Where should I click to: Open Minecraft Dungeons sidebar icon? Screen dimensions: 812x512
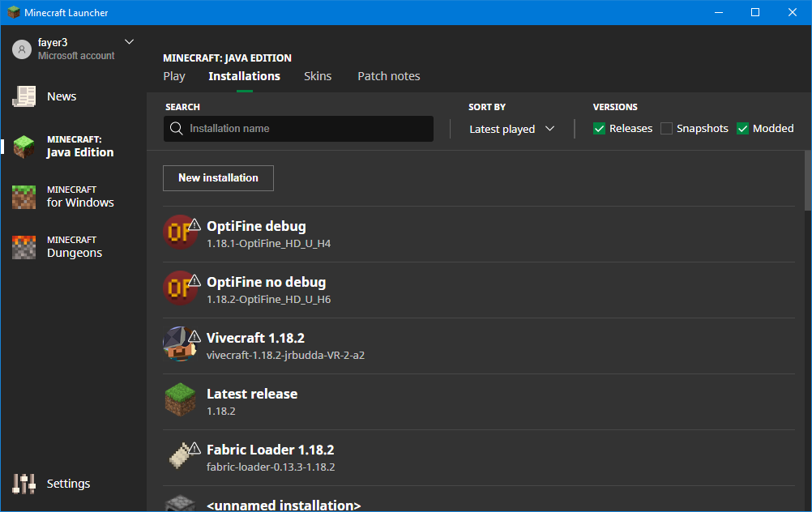coord(24,247)
